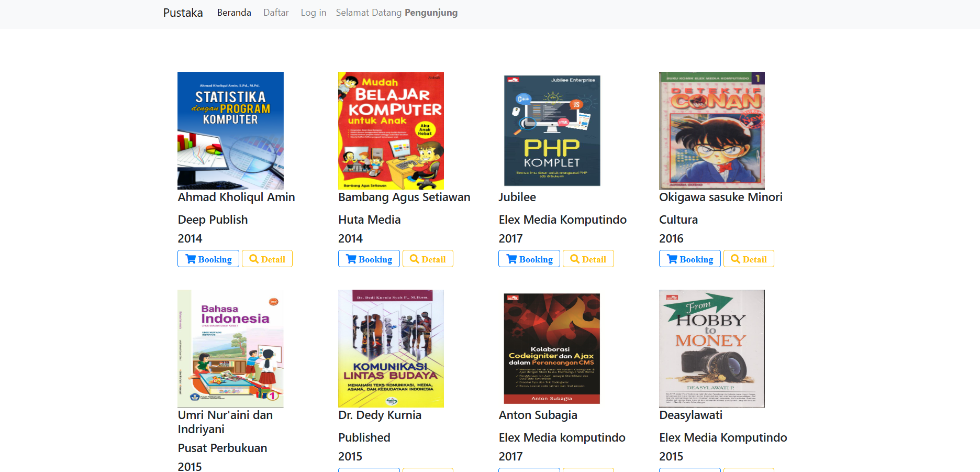Click the From Hobby to Money cover thumbnail
The image size is (980, 472).
[712, 348]
